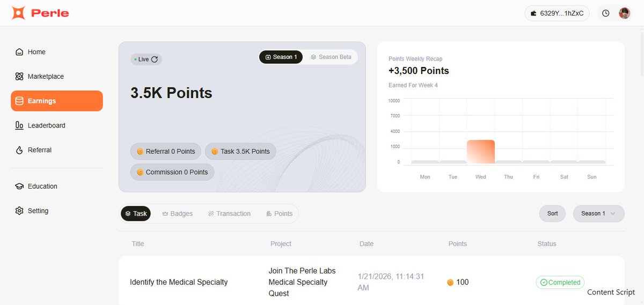644x305 pixels.
Task: Click the +3,500 Points recap value
Action: pyautogui.click(x=419, y=71)
